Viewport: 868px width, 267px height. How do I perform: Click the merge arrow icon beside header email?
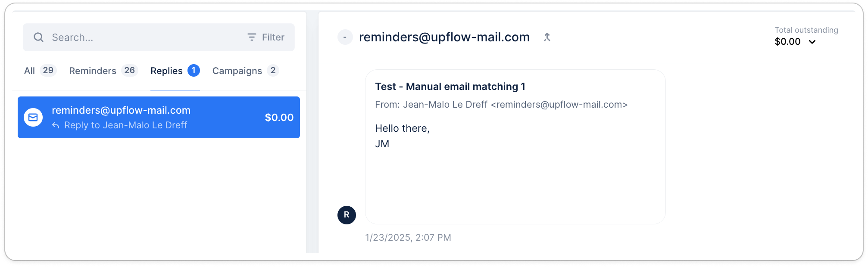pyautogui.click(x=547, y=37)
